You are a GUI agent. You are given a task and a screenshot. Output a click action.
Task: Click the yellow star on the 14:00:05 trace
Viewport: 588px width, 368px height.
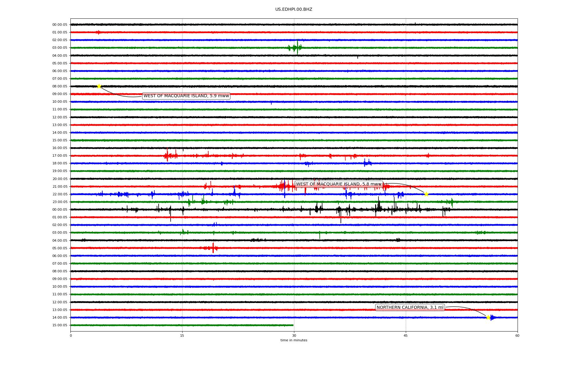tap(488, 317)
